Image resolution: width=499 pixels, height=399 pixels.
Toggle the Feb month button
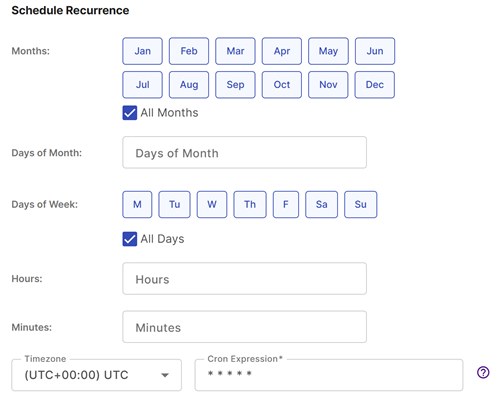point(189,51)
